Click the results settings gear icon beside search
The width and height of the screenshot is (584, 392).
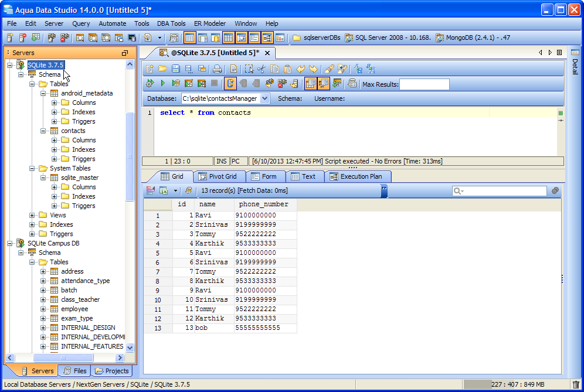(555, 190)
